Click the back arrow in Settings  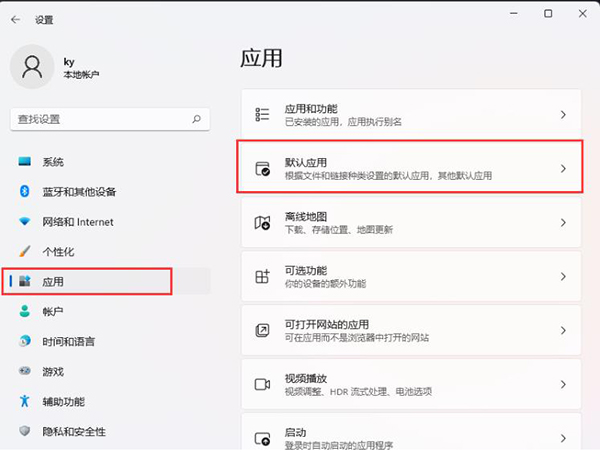point(15,20)
